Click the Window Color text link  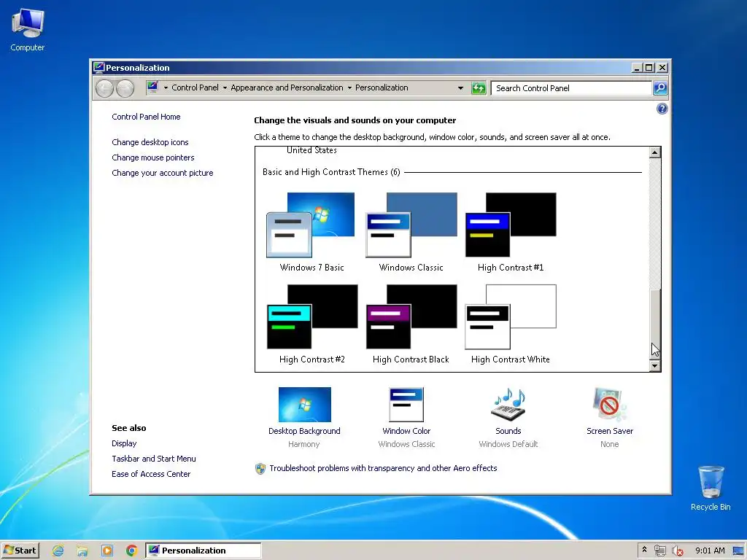(x=406, y=431)
